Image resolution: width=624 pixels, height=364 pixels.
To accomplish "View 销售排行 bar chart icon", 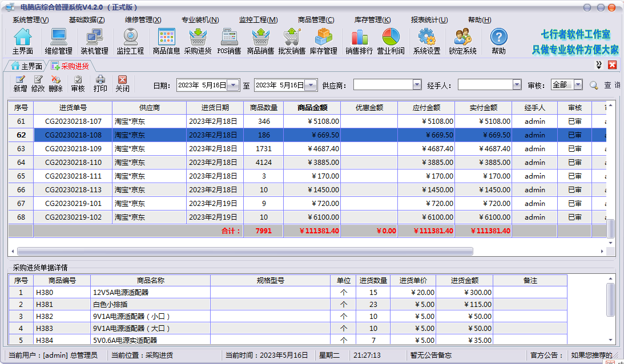I will [x=359, y=42].
